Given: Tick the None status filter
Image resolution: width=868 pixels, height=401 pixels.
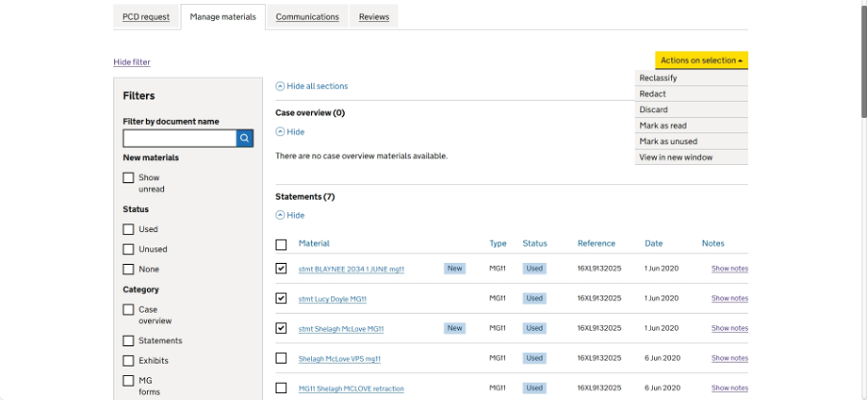Looking at the screenshot, I should [x=129, y=269].
